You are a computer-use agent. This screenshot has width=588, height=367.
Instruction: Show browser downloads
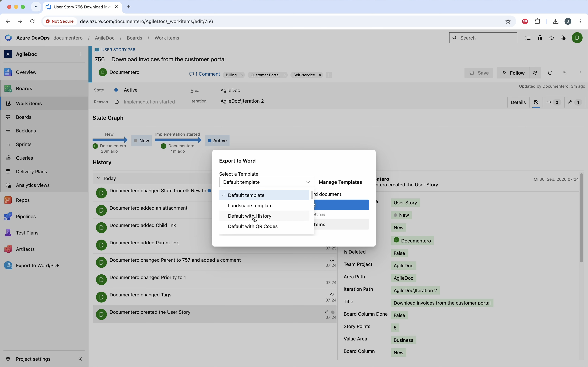click(x=555, y=21)
